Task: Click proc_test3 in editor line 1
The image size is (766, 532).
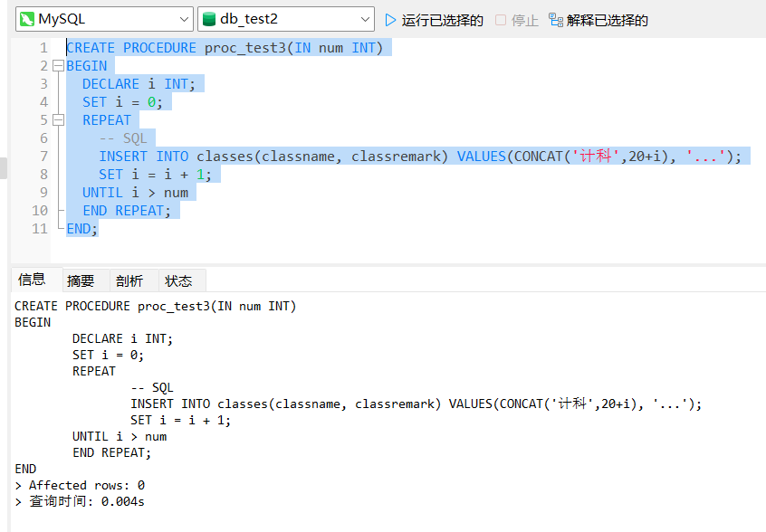Action: (245, 48)
